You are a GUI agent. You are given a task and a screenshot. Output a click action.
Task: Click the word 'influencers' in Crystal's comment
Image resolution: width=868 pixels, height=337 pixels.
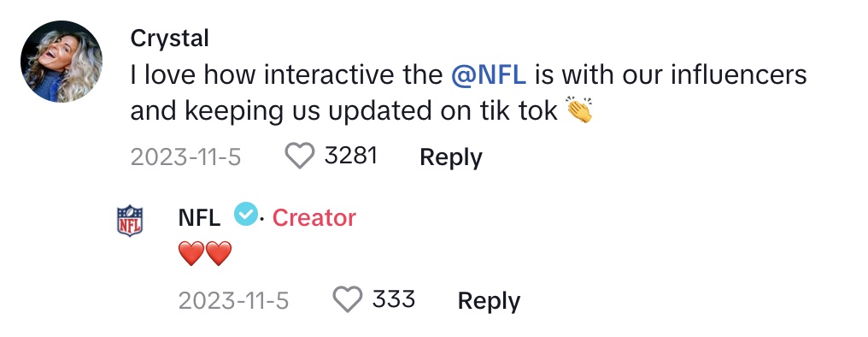pos(738,74)
